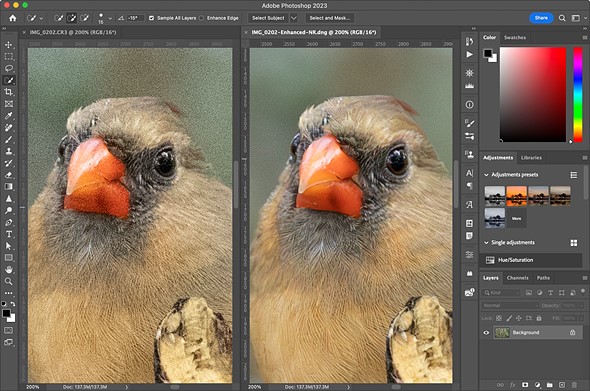This screenshot has width=590, height=391.
Task: Click the Select and Mask button
Action: coord(329,18)
